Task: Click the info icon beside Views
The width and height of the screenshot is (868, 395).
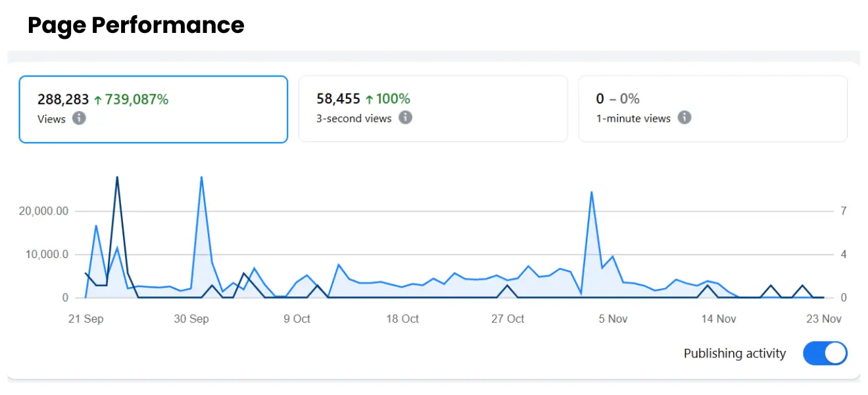Action: (79, 118)
